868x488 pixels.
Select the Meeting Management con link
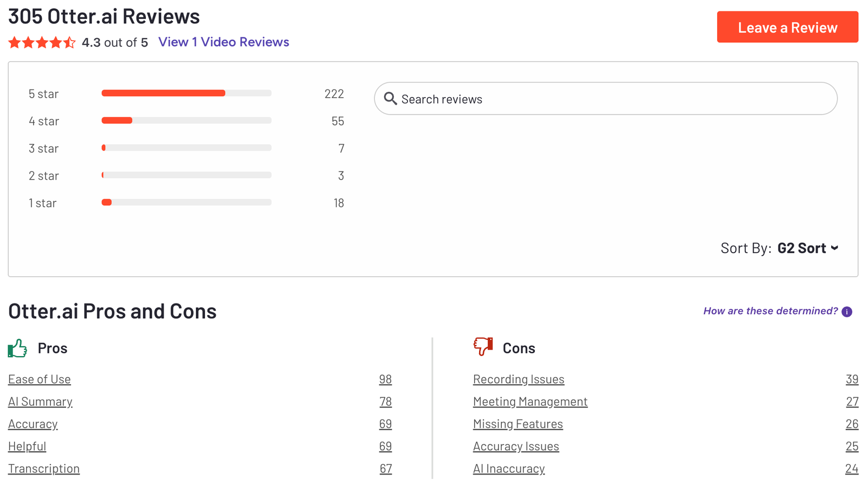530,402
